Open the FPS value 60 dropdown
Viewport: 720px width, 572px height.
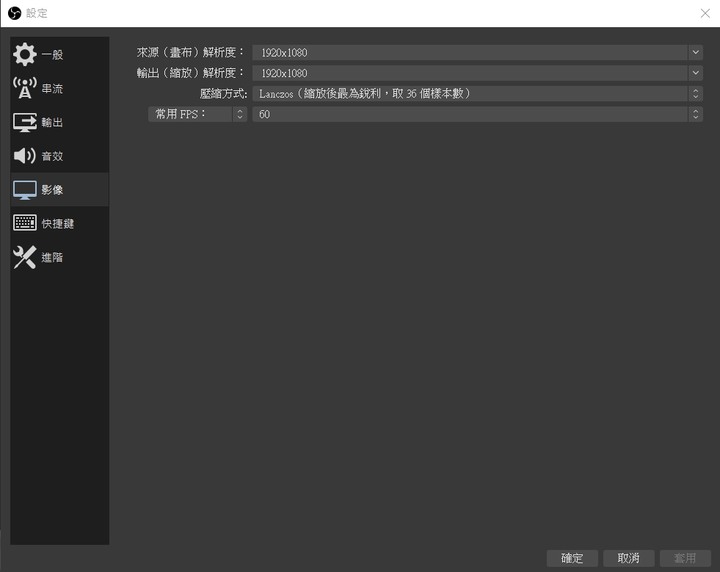(478, 114)
